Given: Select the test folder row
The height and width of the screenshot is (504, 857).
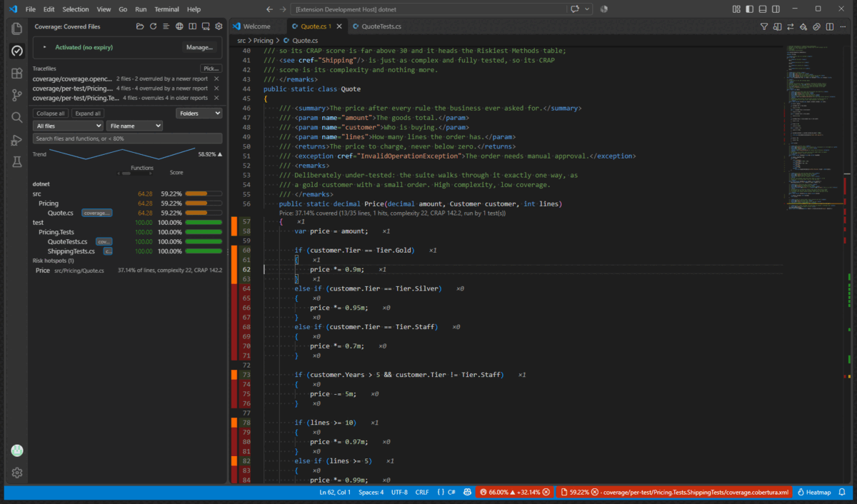Looking at the screenshot, I should click(127, 223).
